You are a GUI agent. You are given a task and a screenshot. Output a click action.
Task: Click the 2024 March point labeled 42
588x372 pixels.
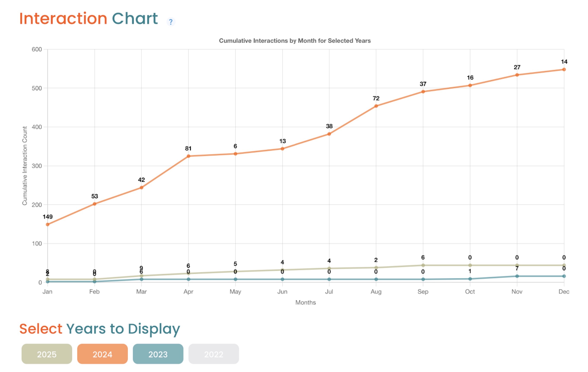point(141,188)
